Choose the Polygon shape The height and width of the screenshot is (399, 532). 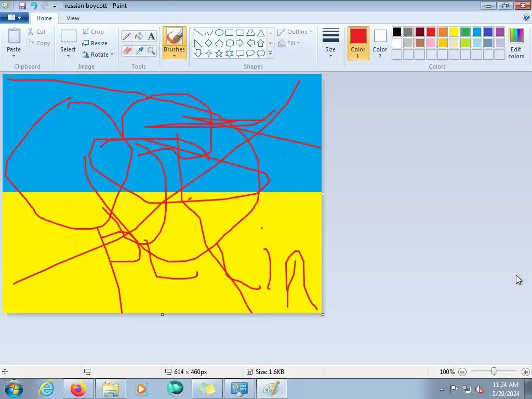click(x=250, y=33)
